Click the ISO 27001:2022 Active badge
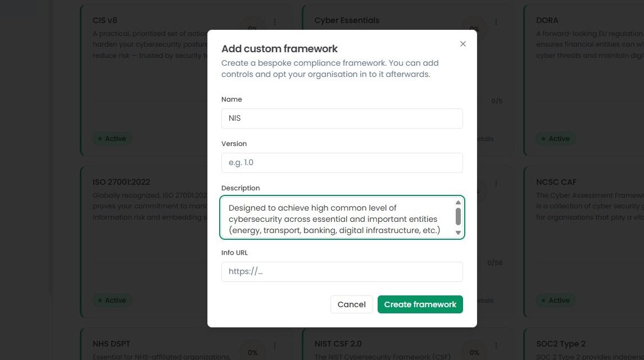This screenshot has height=360, width=644. [112, 300]
